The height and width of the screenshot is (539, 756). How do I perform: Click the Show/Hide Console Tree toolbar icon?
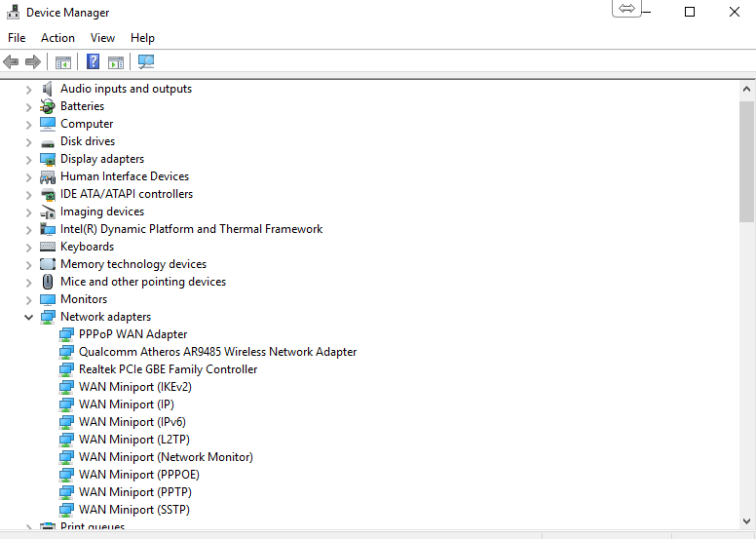(x=63, y=62)
